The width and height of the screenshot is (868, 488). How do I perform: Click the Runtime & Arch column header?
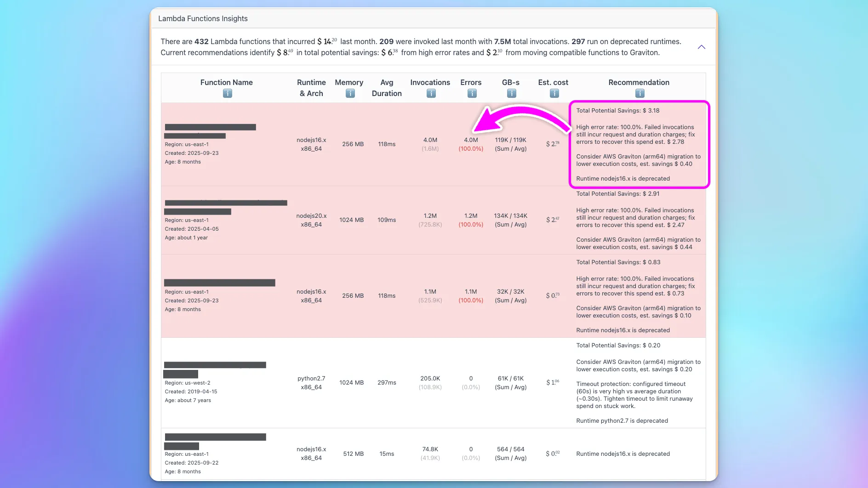point(311,88)
